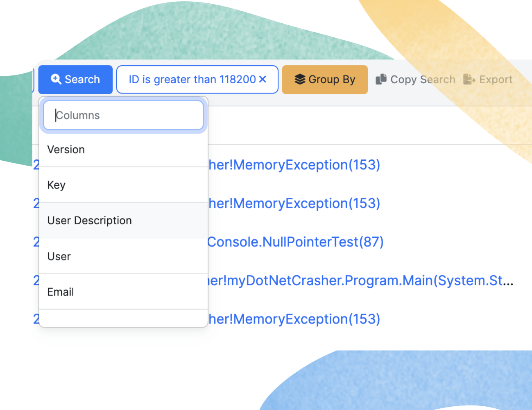Select Version from the columns list
Screen dimensions: 532x410
[123, 150]
